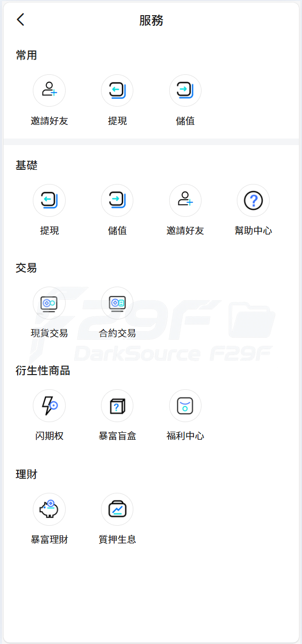This screenshot has height=644, width=302.
Task: Select the 質押生息 chart icon
Action: pos(117,509)
